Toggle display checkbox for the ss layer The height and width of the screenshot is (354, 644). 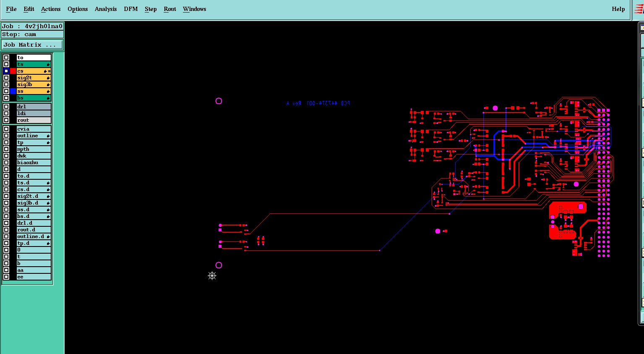(6, 91)
